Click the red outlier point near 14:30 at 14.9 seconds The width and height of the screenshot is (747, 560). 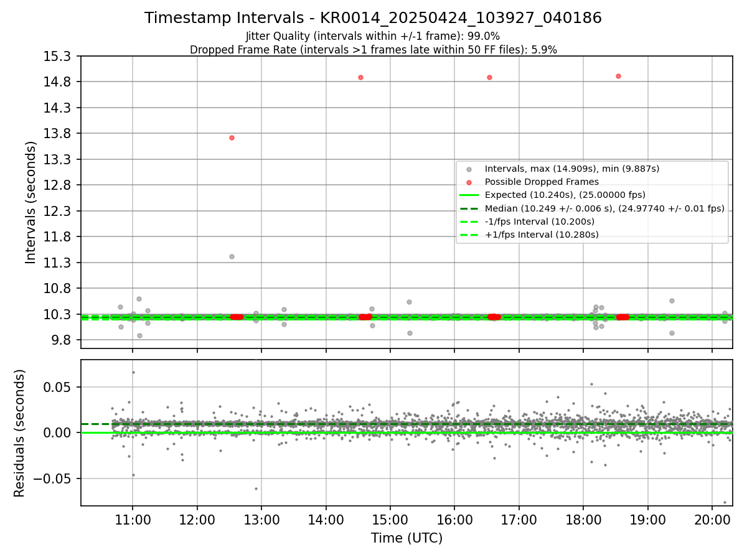coord(360,77)
